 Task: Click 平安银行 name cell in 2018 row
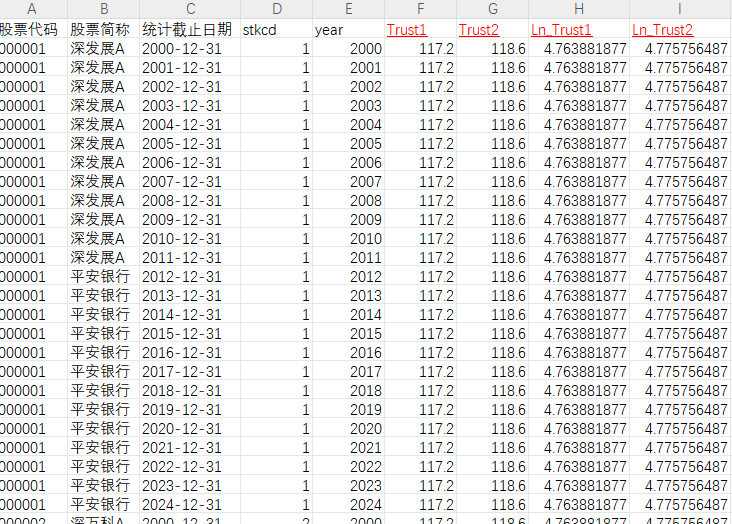[102, 390]
